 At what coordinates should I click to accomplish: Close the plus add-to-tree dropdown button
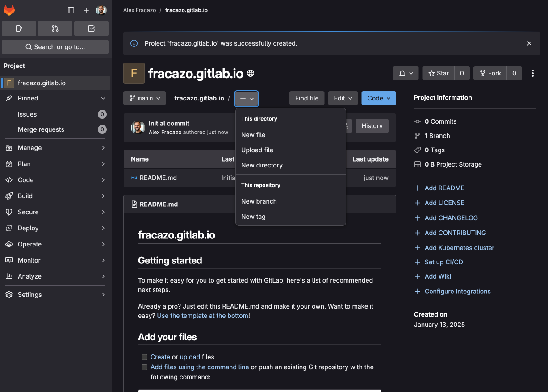247,98
